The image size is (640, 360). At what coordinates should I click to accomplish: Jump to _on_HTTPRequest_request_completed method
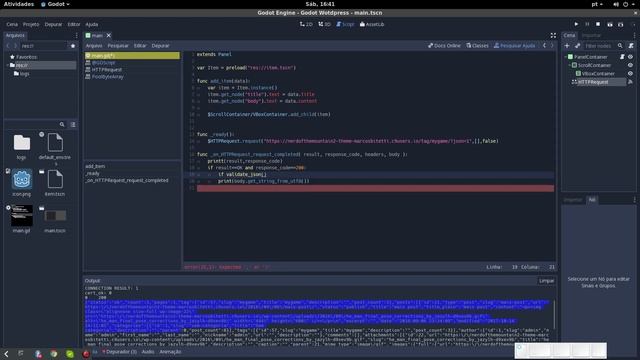pos(127,180)
